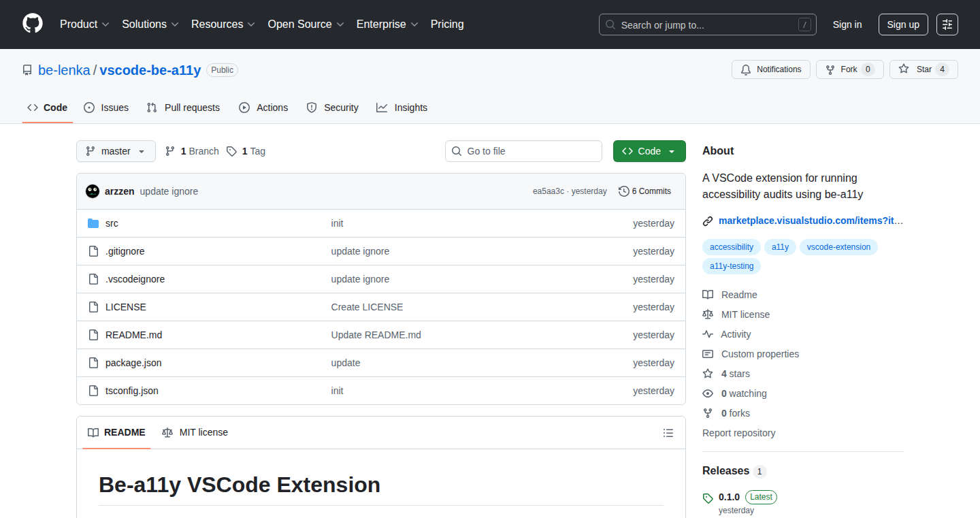
Task: Click the clock history icon by Commits
Action: coord(623,191)
